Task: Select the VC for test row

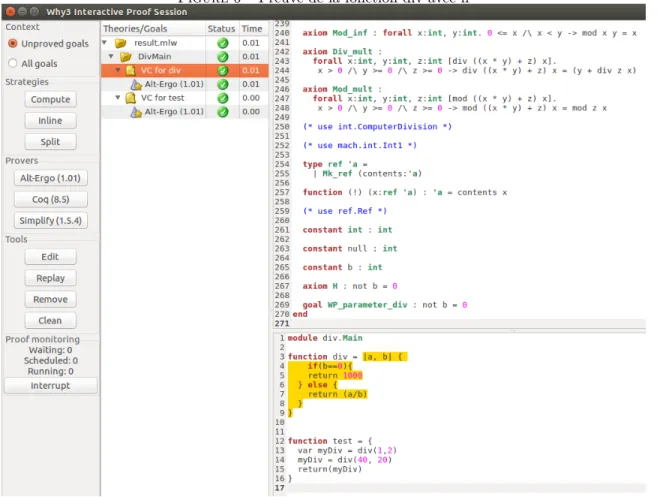Action: click(185, 98)
